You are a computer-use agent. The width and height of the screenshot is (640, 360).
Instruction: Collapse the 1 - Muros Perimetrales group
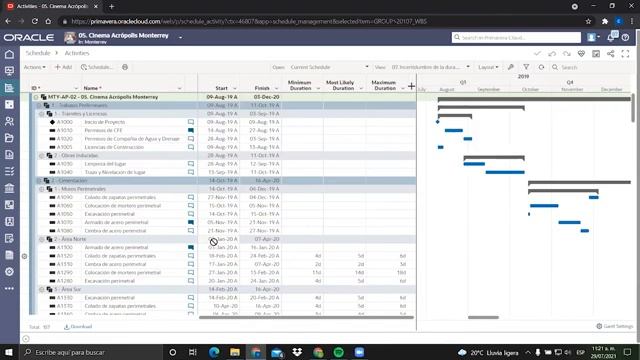[42, 189]
